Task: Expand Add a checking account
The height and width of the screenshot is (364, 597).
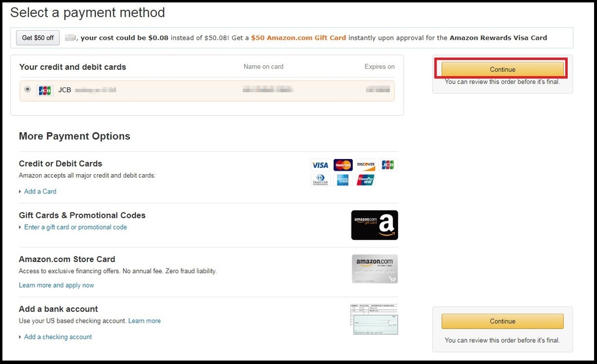Action: point(58,337)
